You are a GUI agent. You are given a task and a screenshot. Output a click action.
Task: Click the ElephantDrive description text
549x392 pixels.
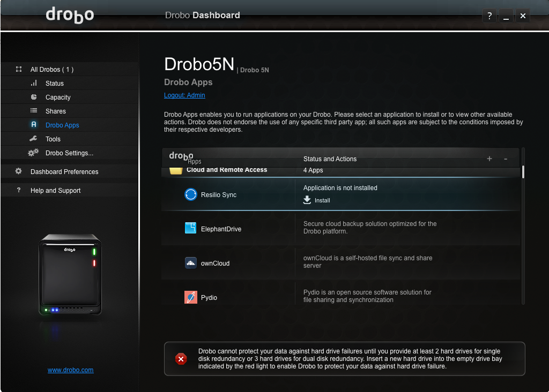pyautogui.click(x=370, y=227)
